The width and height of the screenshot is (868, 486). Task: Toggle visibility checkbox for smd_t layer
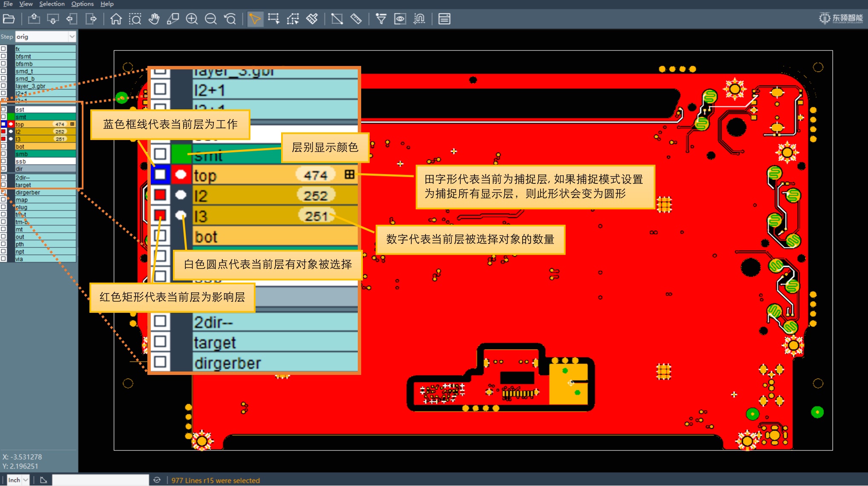click(x=3, y=71)
